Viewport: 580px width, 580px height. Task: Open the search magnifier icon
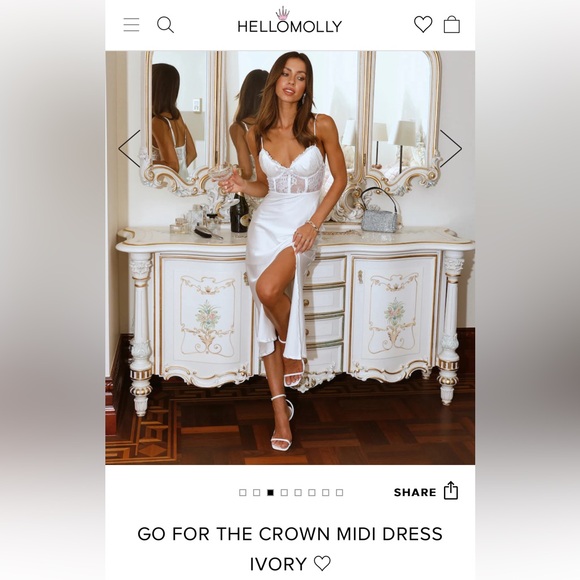coord(165,25)
